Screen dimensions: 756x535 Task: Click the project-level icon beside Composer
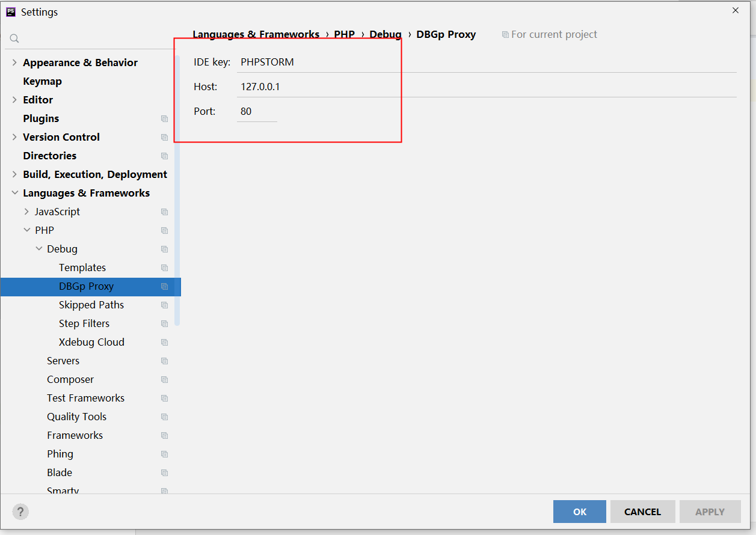click(x=164, y=379)
